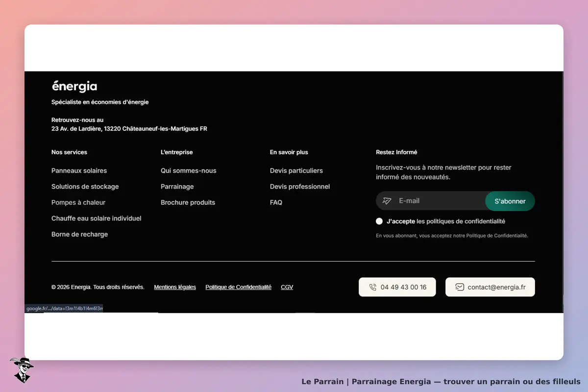588x392 pixels.
Task: Open the CGV link
Action: click(x=287, y=287)
